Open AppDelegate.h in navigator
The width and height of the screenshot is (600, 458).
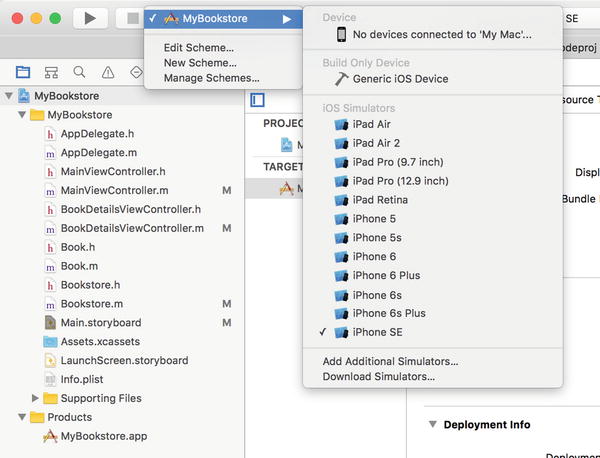point(97,134)
